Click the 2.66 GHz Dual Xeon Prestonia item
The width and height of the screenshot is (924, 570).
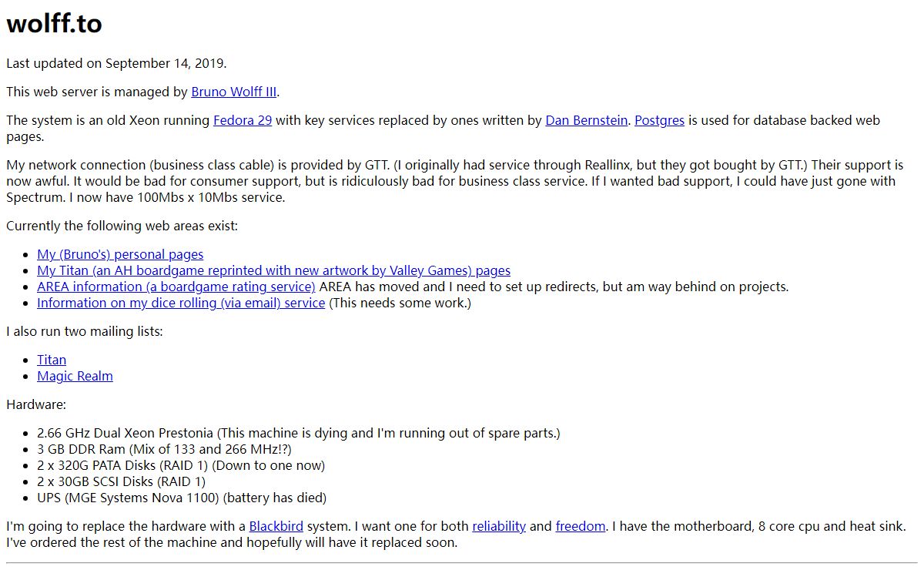[299, 433]
